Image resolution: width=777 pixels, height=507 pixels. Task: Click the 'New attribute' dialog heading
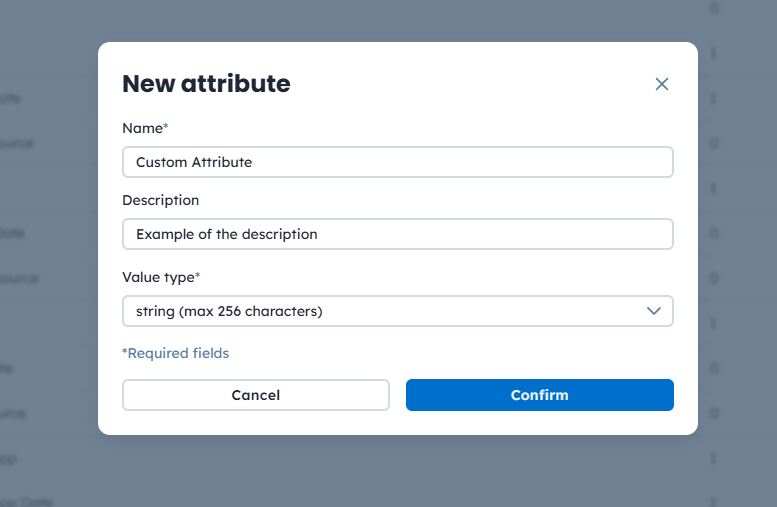pyautogui.click(x=206, y=84)
